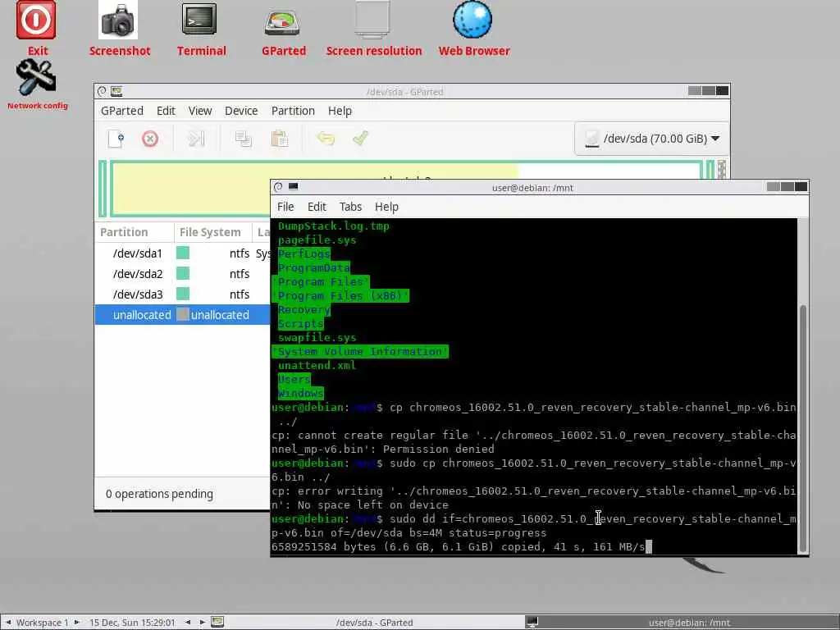Click 'System Volume Information' in terminal

point(360,351)
